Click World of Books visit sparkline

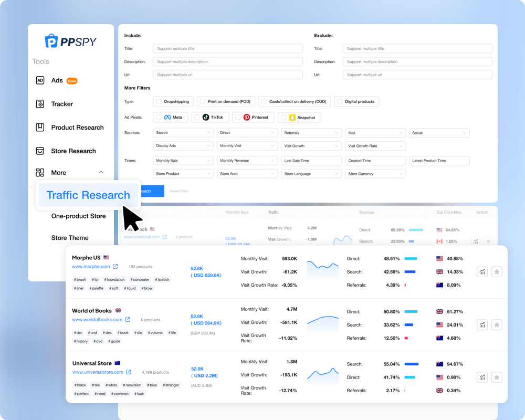[x=323, y=323]
